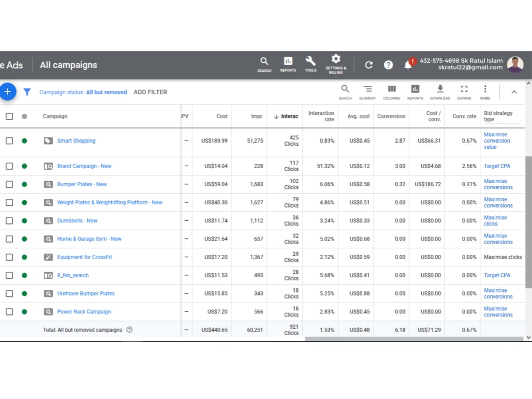Tick Smart Shopping campaign checkbox
This screenshot has width=532, height=399.
pos(9,141)
